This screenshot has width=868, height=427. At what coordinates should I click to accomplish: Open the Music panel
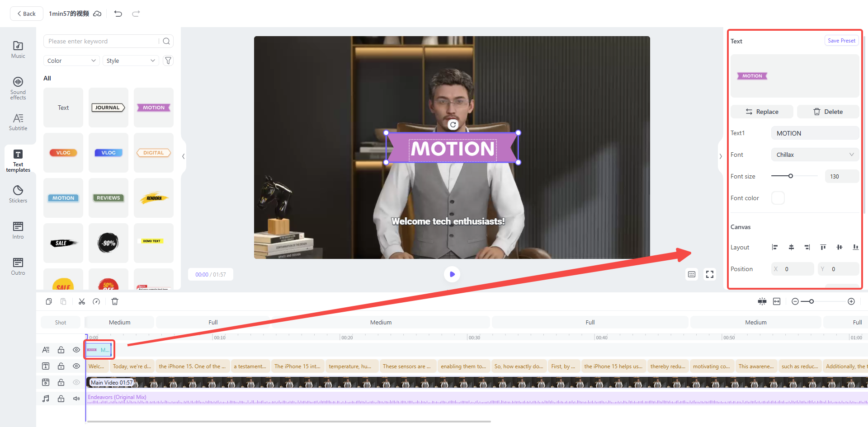[x=18, y=50]
